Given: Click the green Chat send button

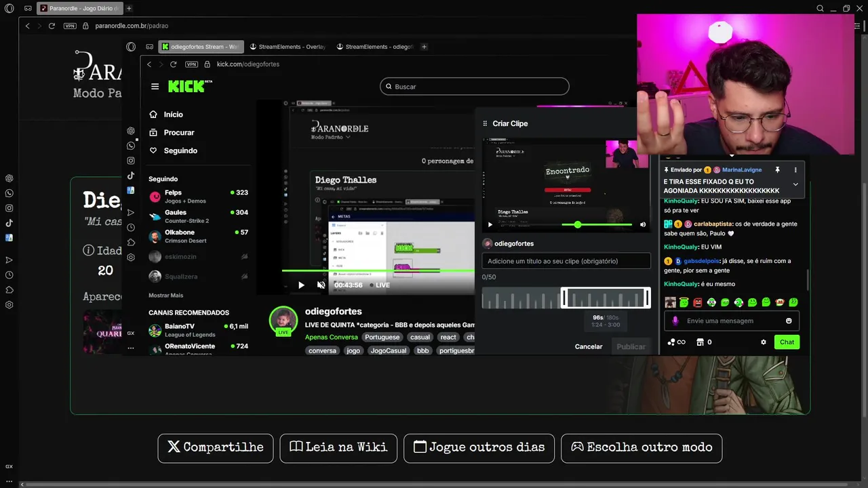Looking at the screenshot, I should click(787, 342).
